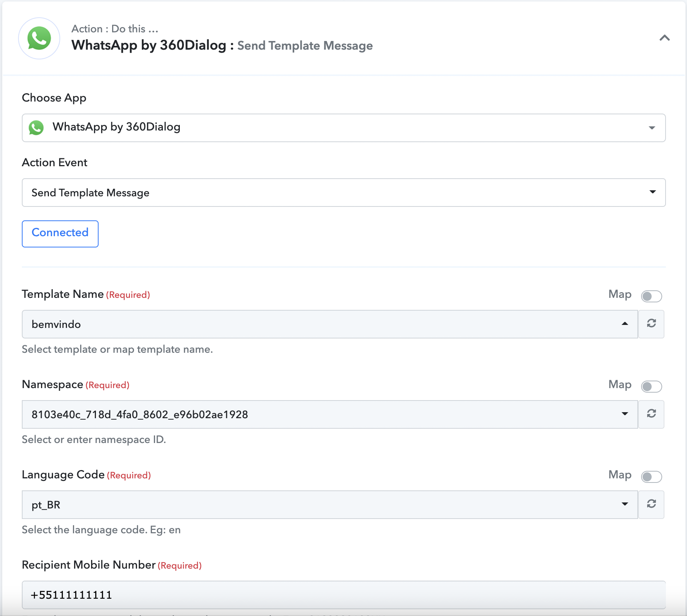This screenshot has height=616, width=687.
Task: Click the WhatsApp logo in the action header
Action: click(x=39, y=38)
